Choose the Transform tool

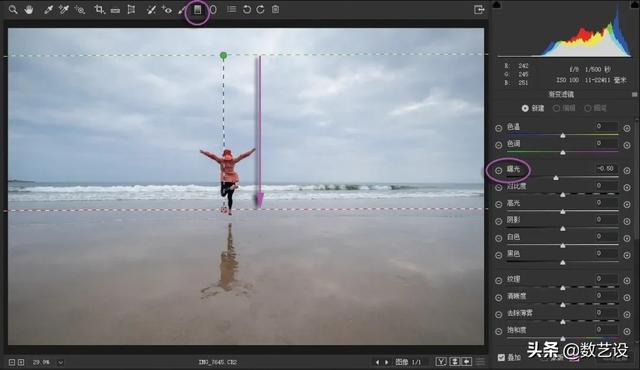[x=131, y=9]
